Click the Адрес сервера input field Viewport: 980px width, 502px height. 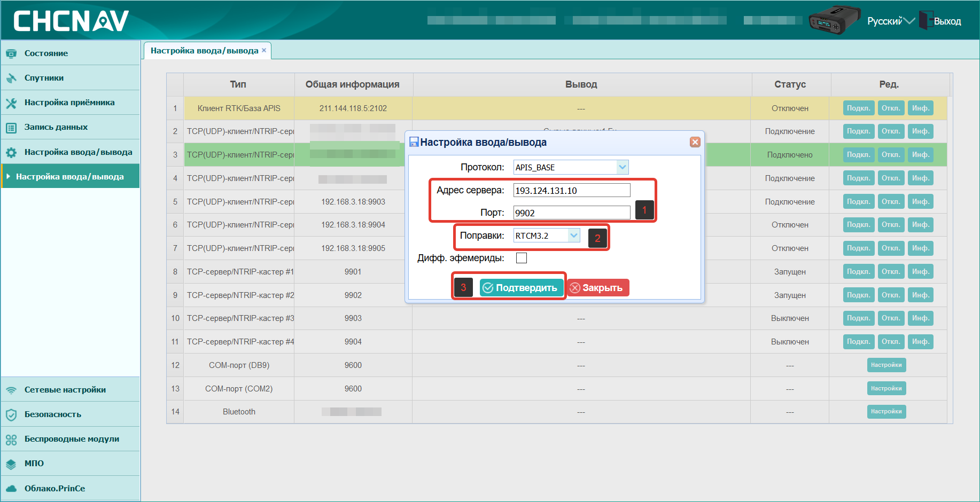[572, 191]
